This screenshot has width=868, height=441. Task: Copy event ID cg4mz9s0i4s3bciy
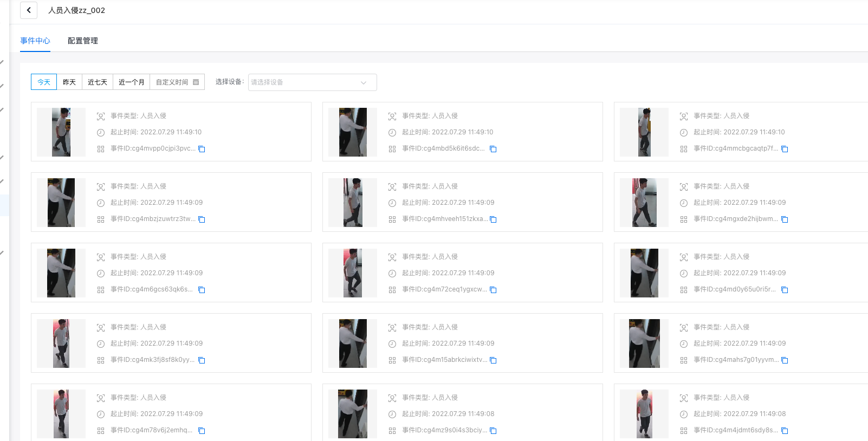pyautogui.click(x=493, y=431)
